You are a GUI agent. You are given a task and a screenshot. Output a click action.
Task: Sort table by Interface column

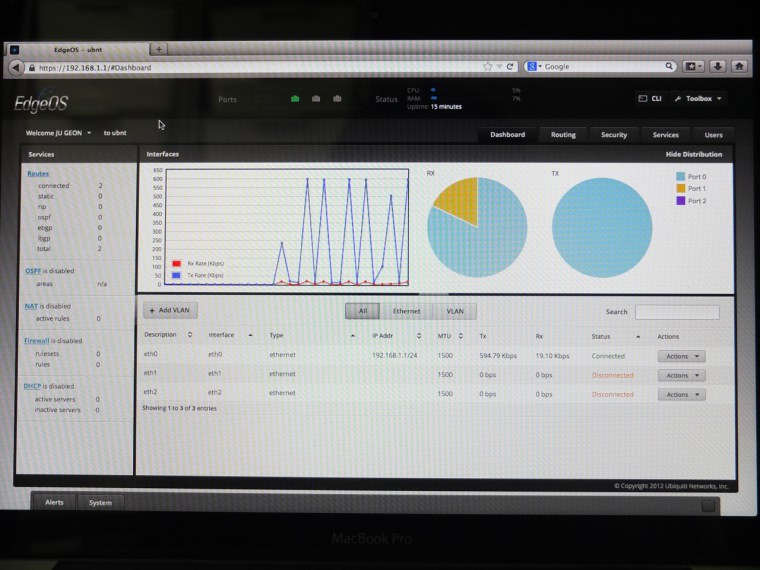pos(230,335)
